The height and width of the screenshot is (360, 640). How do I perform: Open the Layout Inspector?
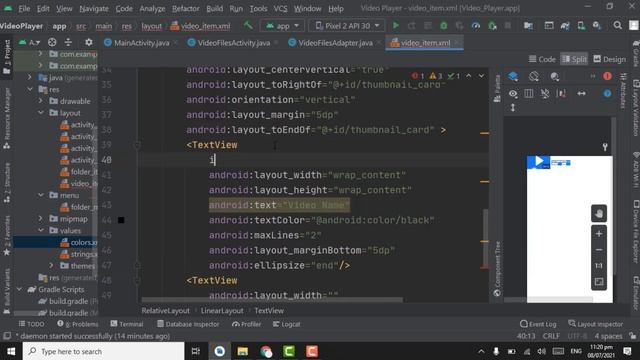coord(596,324)
